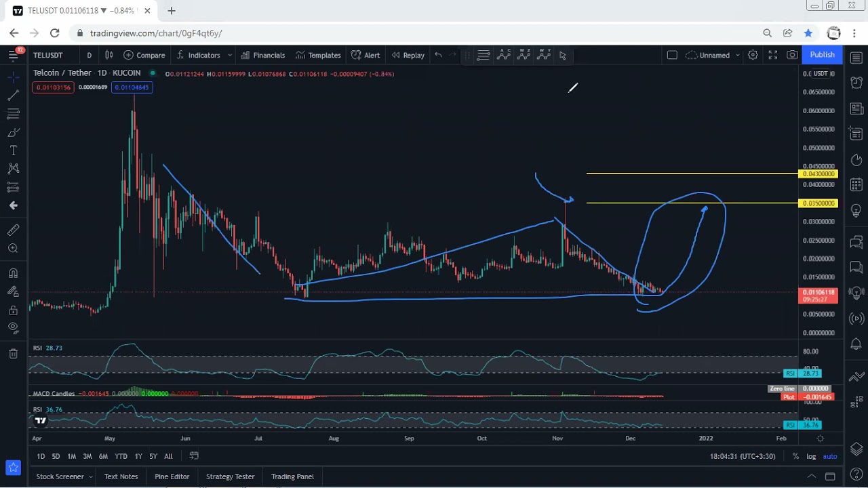Screen dimensions: 868x488
Task: Select the ruler measure tool
Action: [13, 230]
